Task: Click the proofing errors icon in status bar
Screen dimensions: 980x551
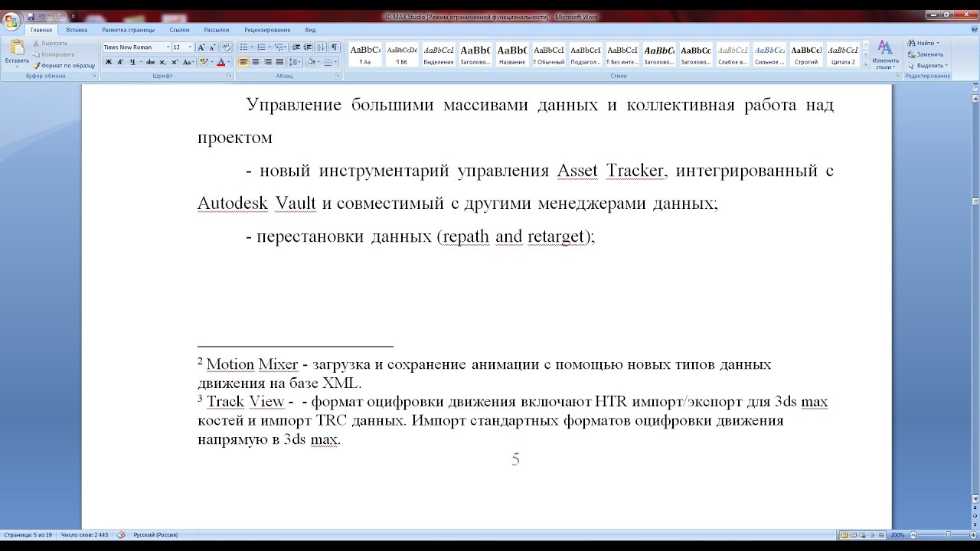Action: coord(121,535)
